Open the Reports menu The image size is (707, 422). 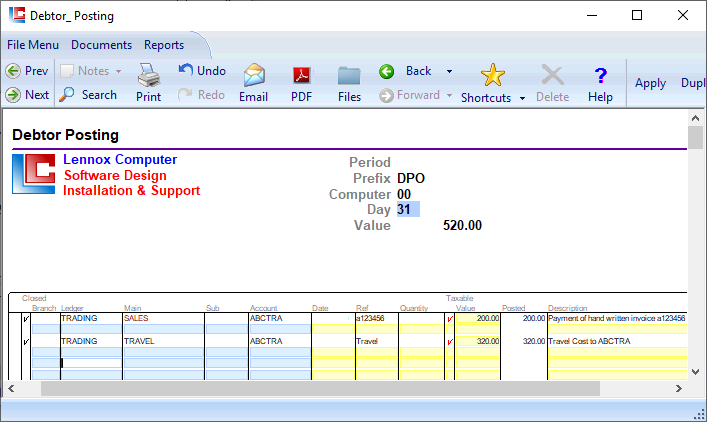(164, 45)
